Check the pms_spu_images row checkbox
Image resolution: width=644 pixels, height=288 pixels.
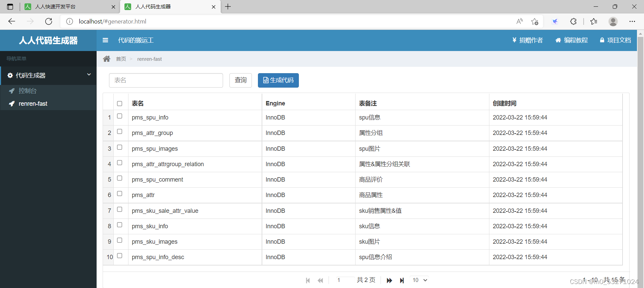[x=120, y=147]
